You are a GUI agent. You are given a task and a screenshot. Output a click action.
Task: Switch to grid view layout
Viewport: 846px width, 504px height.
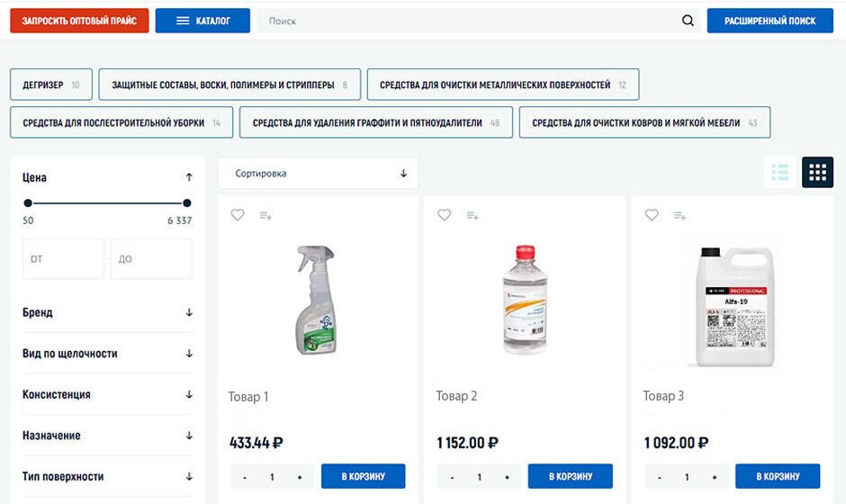[x=817, y=172]
